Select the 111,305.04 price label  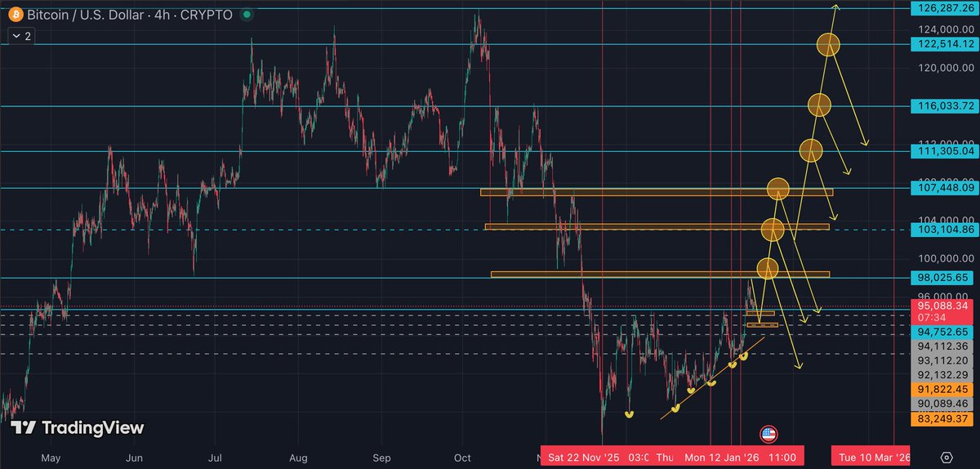pos(943,151)
